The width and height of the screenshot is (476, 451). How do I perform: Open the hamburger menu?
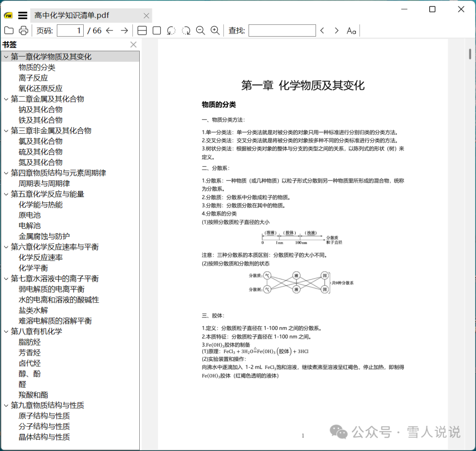point(22,15)
